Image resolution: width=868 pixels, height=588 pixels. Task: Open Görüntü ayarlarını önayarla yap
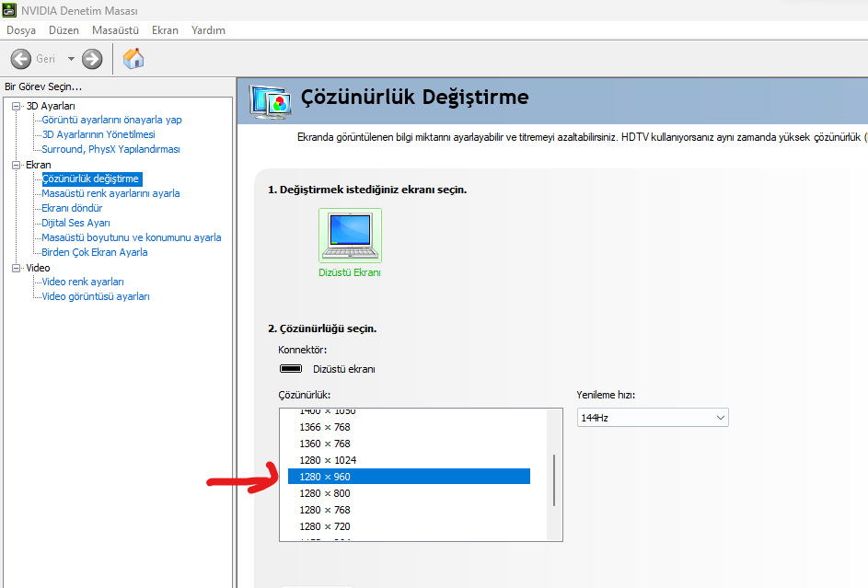click(111, 120)
